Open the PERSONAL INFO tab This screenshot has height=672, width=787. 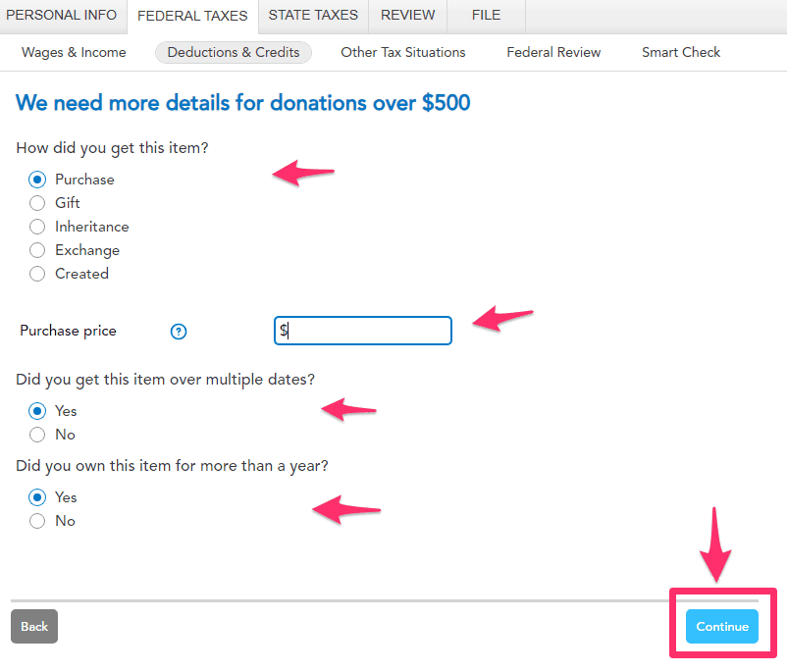62,16
